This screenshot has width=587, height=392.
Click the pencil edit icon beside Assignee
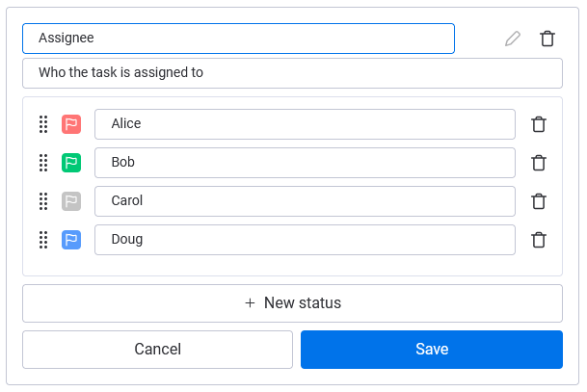513,39
